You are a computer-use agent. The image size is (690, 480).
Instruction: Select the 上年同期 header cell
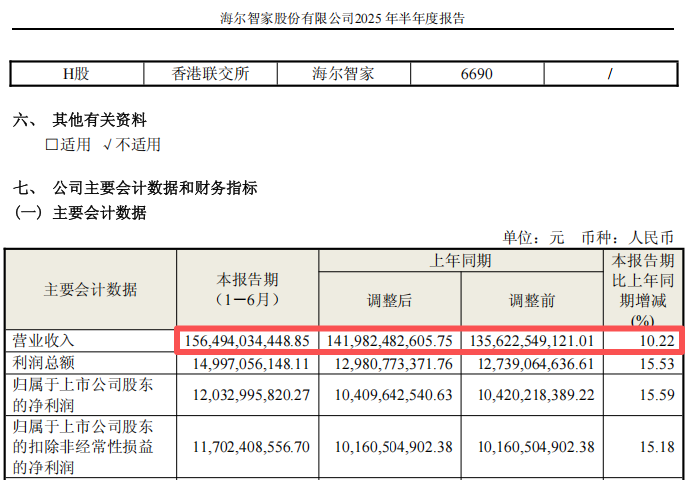(460, 260)
